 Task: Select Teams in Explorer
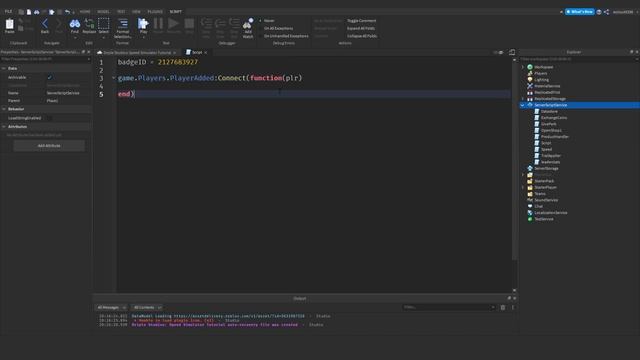click(x=540, y=194)
